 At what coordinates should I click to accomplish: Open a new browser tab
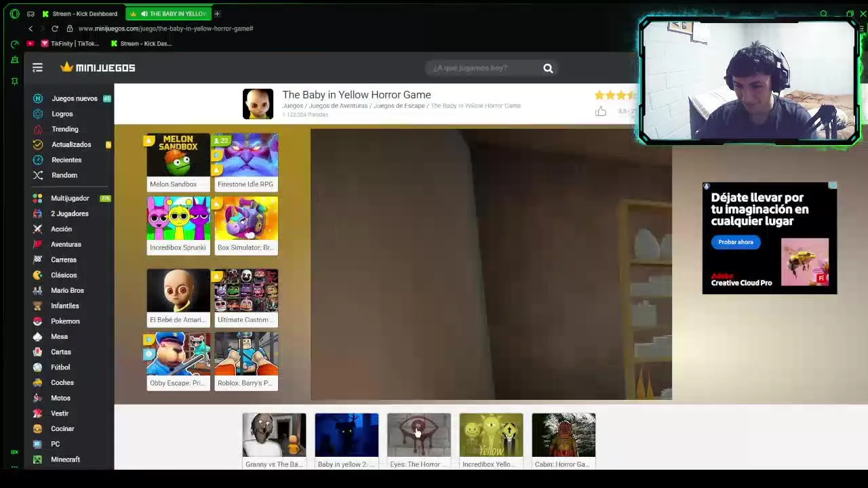(217, 14)
